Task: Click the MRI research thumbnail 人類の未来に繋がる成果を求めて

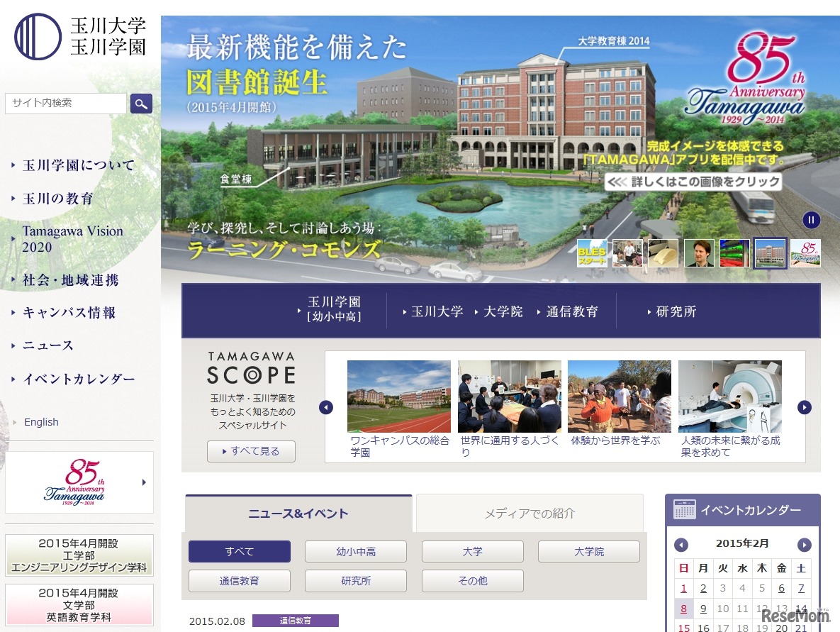Action: coord(729,396)
